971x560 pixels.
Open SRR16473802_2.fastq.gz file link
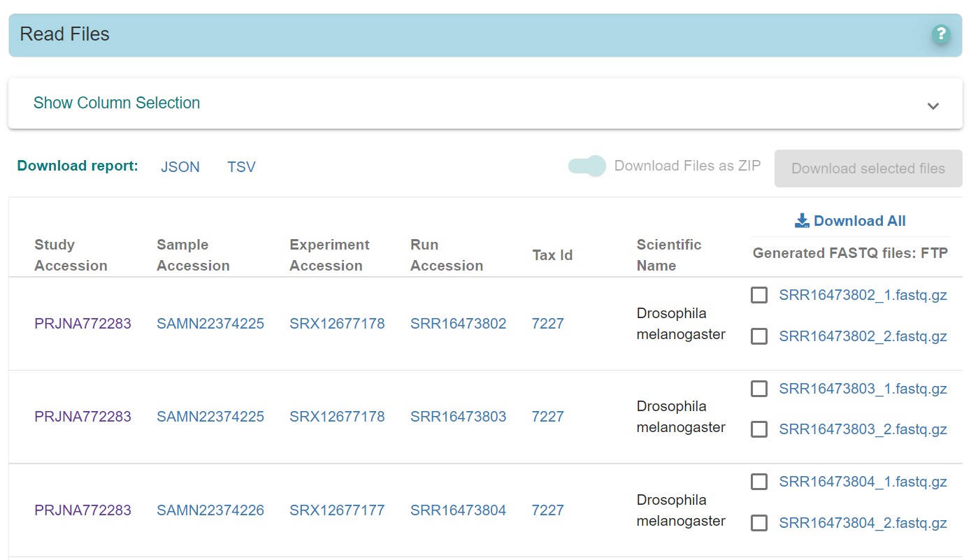pyautogui.click(x=863, y=336)
